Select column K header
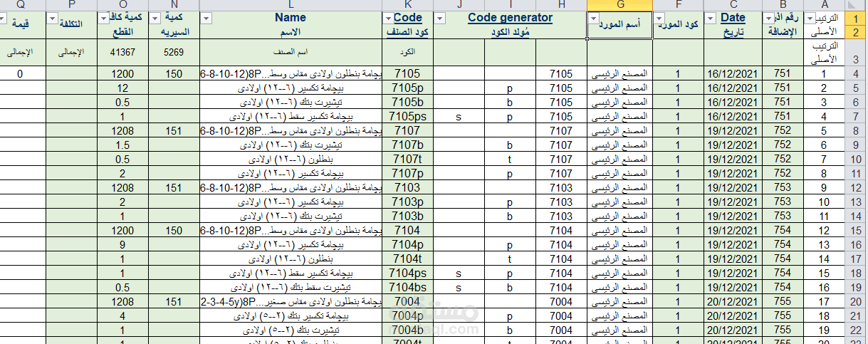This screenshot has height=344, width=868. 407,6
